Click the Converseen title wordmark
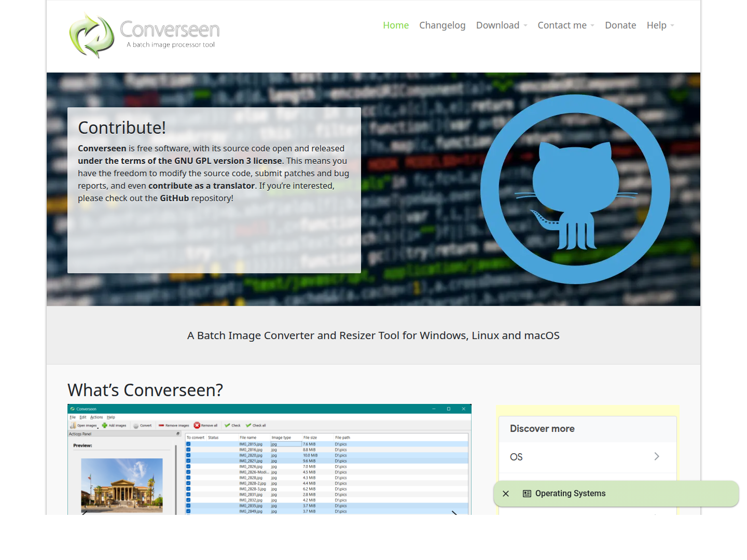The width and height of the screenshot is (747, 560). click(170, 29)
